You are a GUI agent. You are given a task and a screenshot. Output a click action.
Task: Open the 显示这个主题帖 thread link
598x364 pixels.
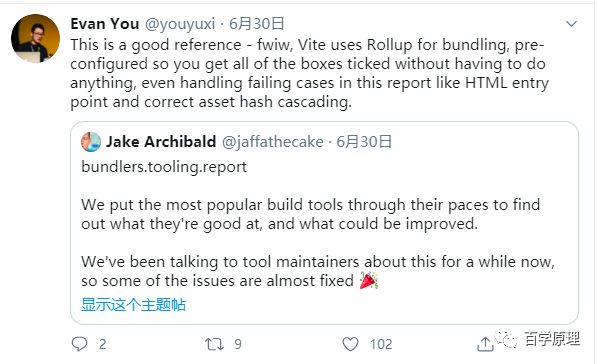(133, 305)
